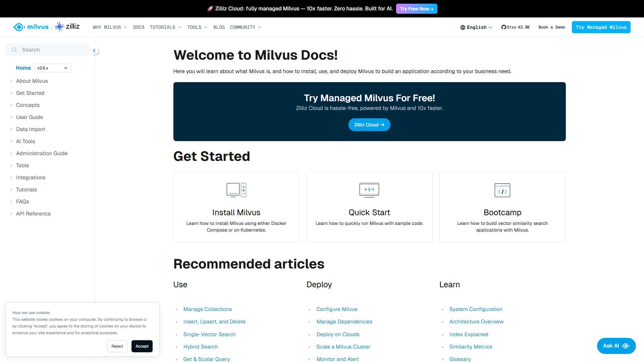Open Insert, Upsert, and Delete article

214,322
